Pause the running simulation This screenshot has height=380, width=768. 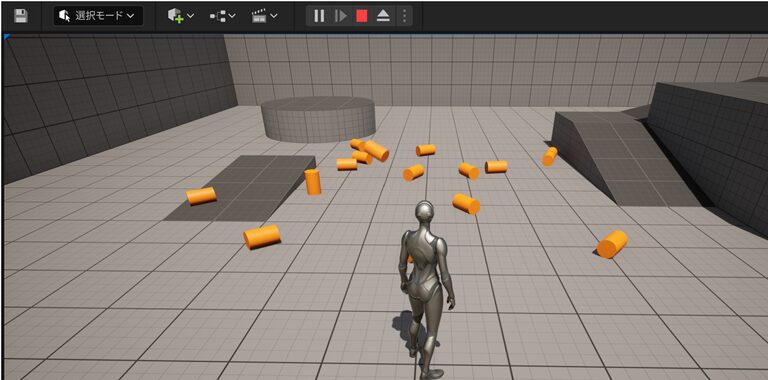pyautogui.click(x=319, y=16)
